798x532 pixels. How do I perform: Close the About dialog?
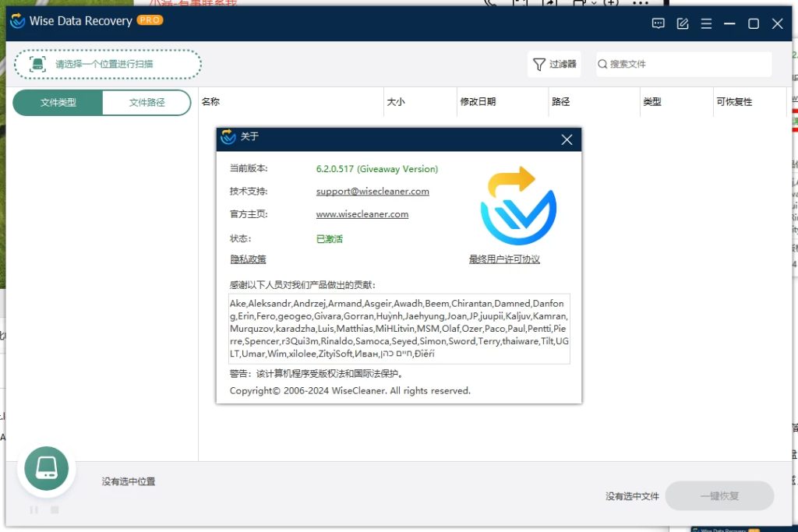(x=567, y=140)
